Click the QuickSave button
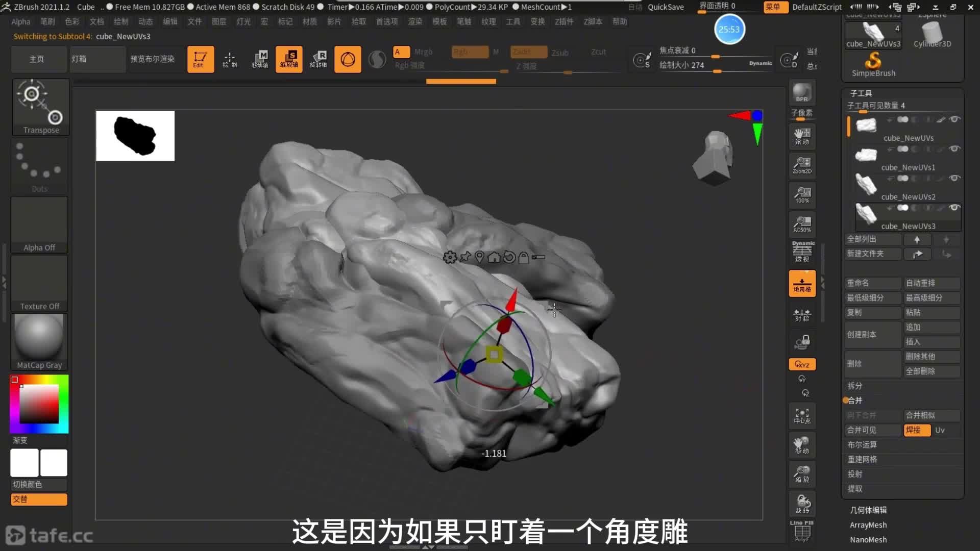Image resolution: width=980 pixels, height=551 pixels. click(x=666, y=7)
